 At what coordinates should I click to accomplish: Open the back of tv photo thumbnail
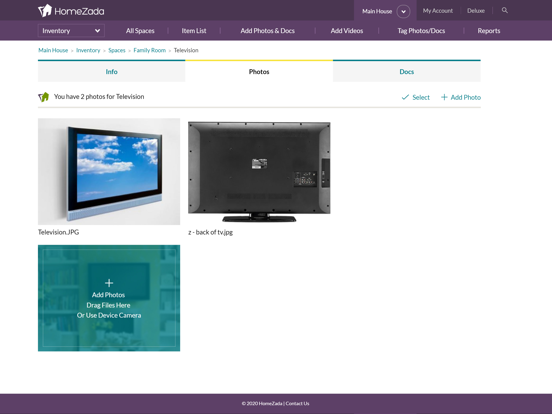(259, 171)
